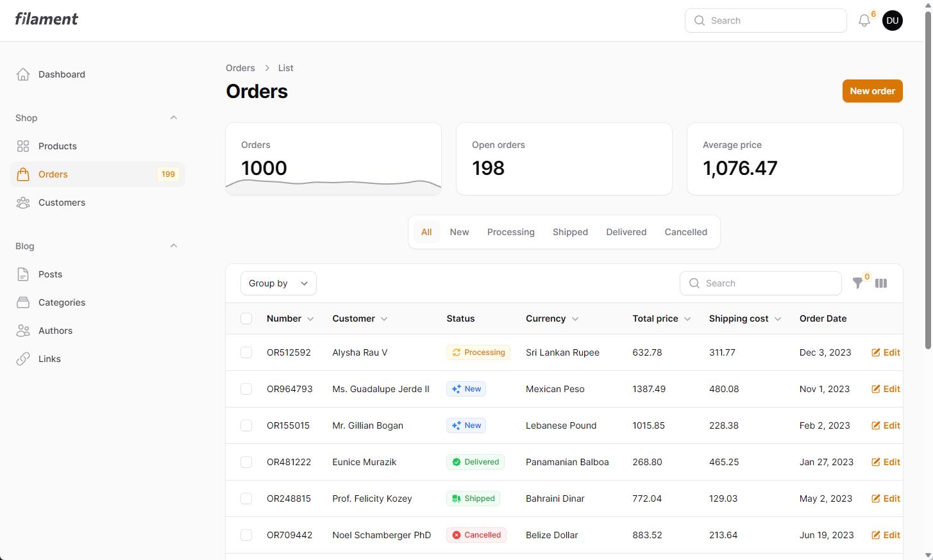
Task: Open the Authors section
Action: pyautogui.click(x=55, y=330)
